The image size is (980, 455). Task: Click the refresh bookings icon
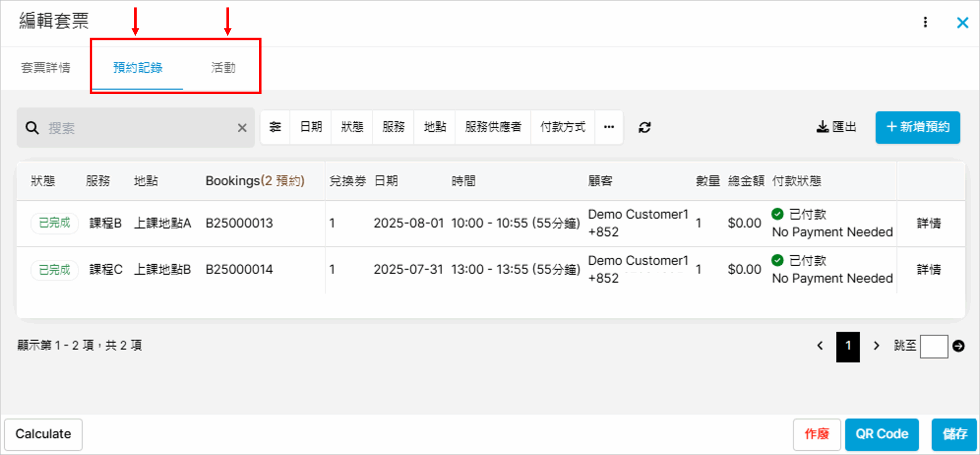point(645,128)
